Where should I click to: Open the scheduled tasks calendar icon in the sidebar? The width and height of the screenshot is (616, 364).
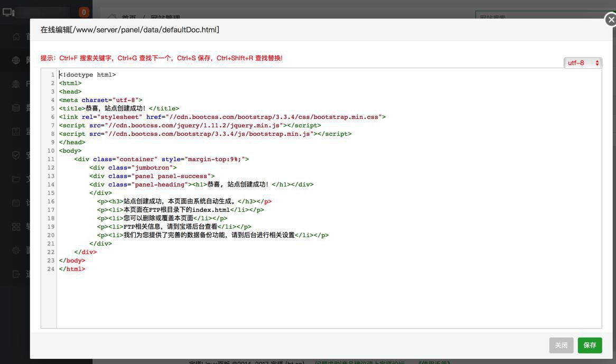click(16, 203)
